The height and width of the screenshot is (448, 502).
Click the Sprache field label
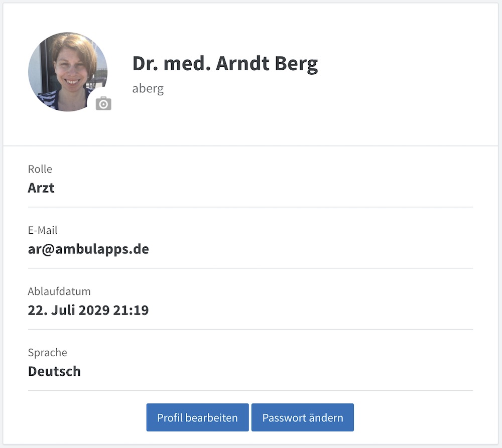click(x=47, y=353)
